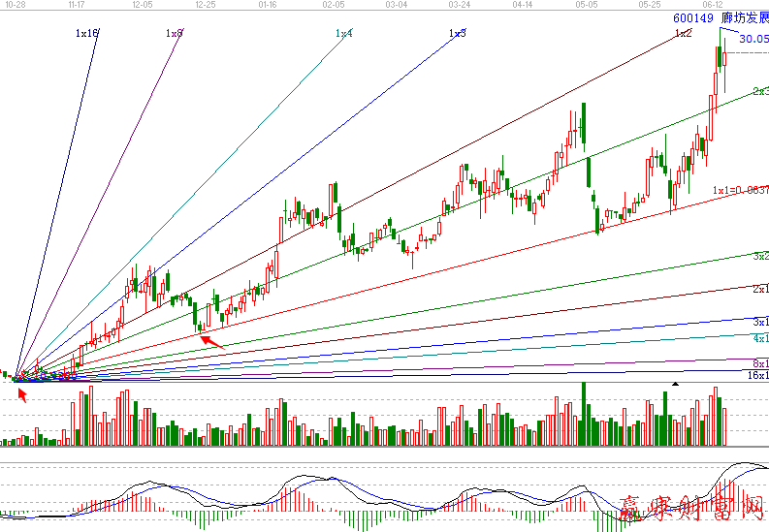The height and width of the screenshot is (532, 769).
Task: Click the 4x1 Gann line label
Action: (760, 338)
